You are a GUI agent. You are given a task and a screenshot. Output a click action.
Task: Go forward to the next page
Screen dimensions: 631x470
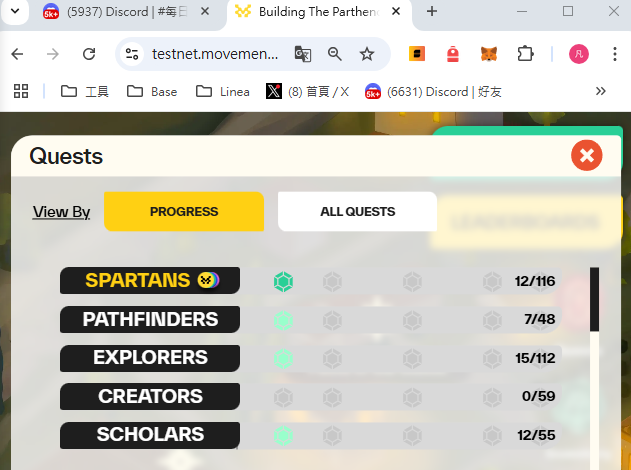pos(53,54)
